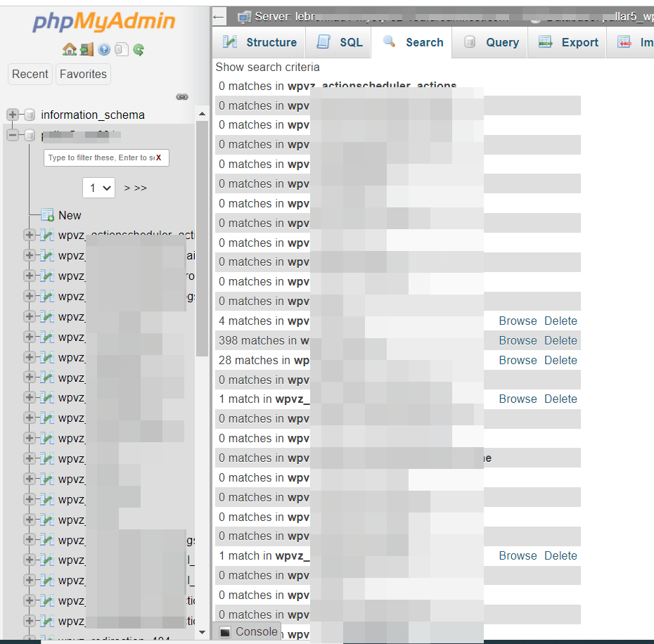The height and width of the screenshot is (644, 654).
Task: Open the Console bar at the bottom
Action: click(248, 631)
